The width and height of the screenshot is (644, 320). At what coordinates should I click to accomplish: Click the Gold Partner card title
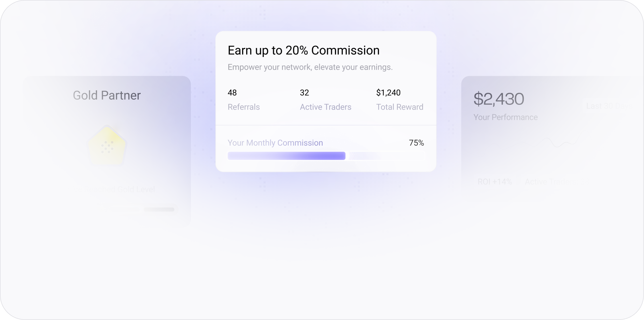(x=107, y=96)
